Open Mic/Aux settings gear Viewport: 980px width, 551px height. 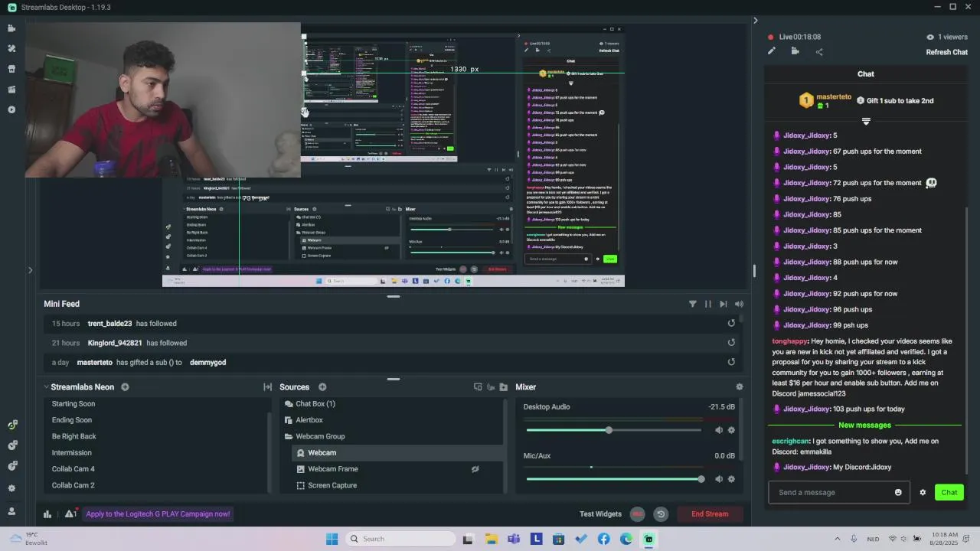tap(731, 479)
